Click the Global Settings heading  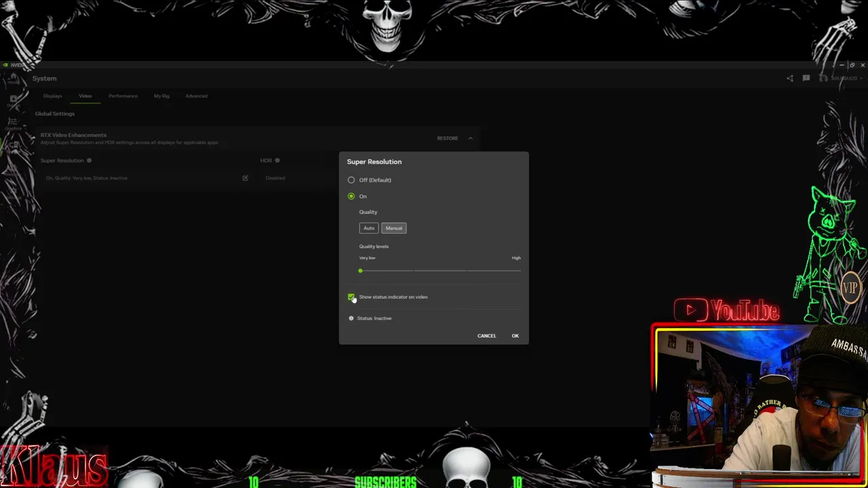(x=55, y=114)
